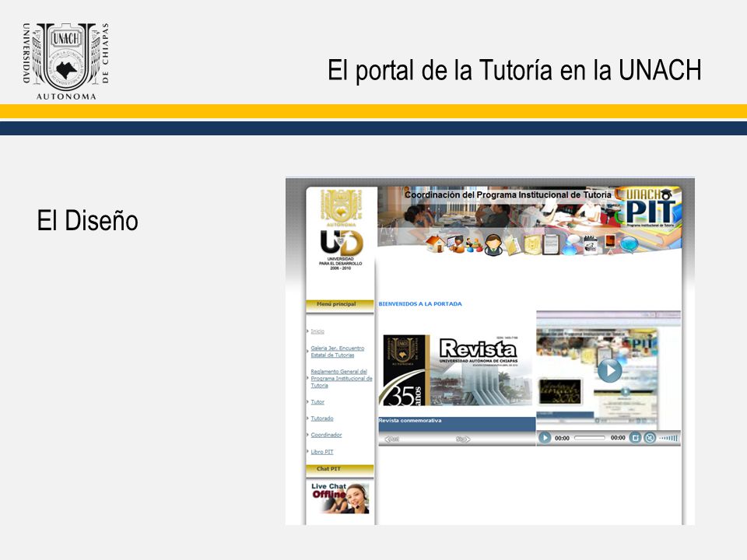Image resolution: width=747 pixels, height=560 pixels.
Task: Go to previous slide with Ant arrow
Action: 391,439
